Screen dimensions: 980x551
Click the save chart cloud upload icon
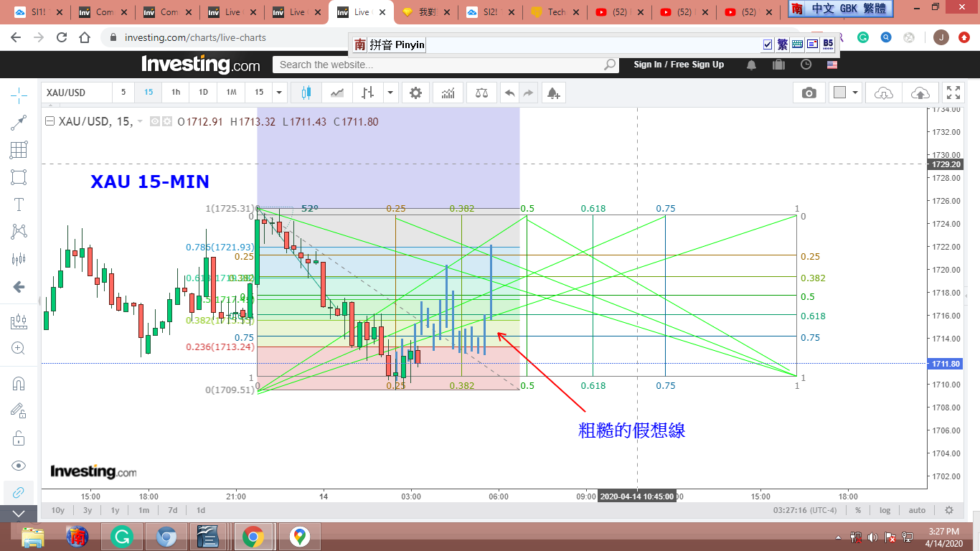pyautogui.click(x=920, y=93)
